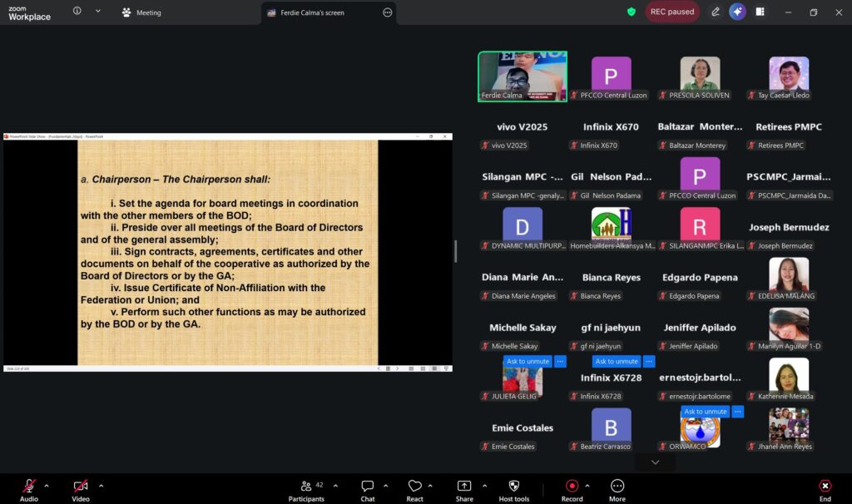Viewport: 852px width, 504px height.
Task: Click the REC paused indicator
Action: (x=671, y=12)
